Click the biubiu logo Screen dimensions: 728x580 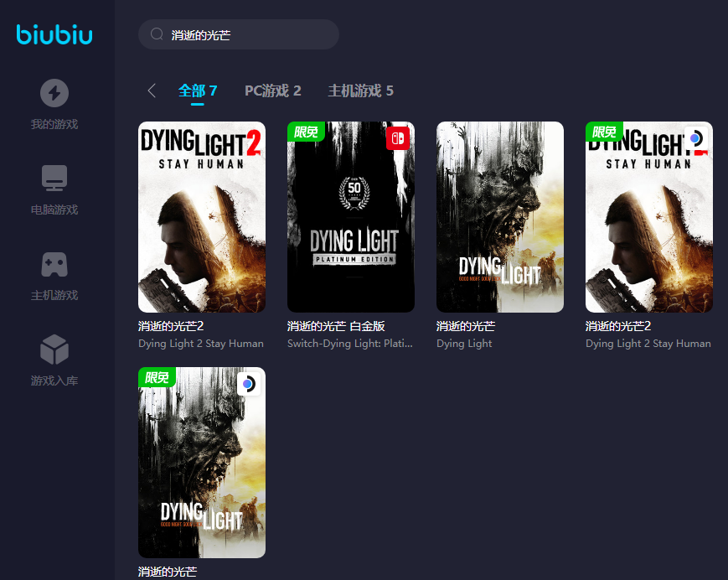point(54,34)
